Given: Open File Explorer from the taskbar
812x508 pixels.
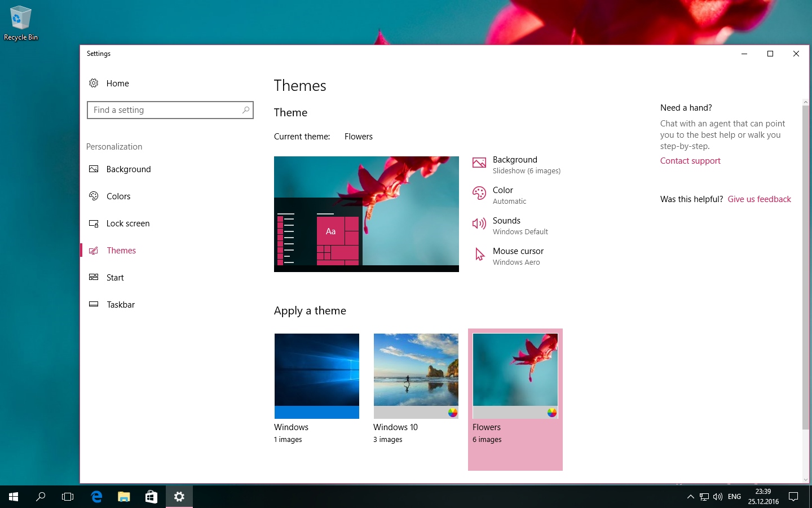Looking at the screenshot, I should point(124,497).
